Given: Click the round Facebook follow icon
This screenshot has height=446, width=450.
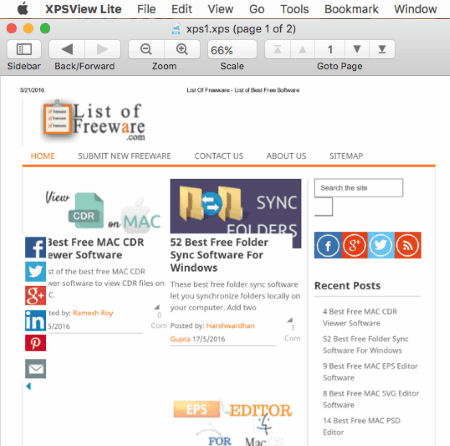Looking at the screenshot, I should point(328,245).
